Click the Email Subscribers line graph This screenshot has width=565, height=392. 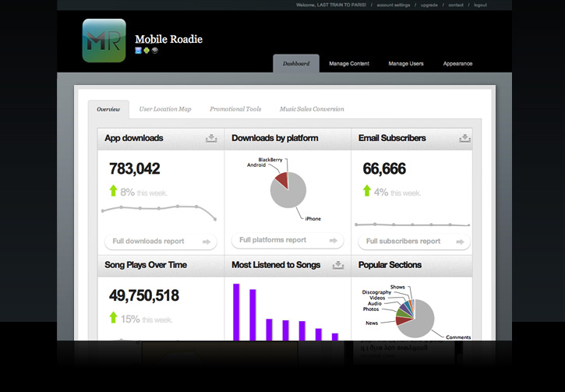412,224
